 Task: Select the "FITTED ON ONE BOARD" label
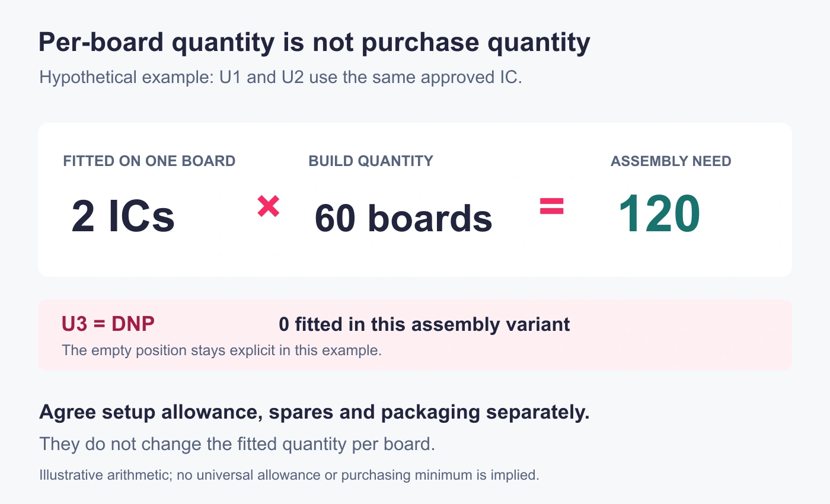(x=149, y=161)
